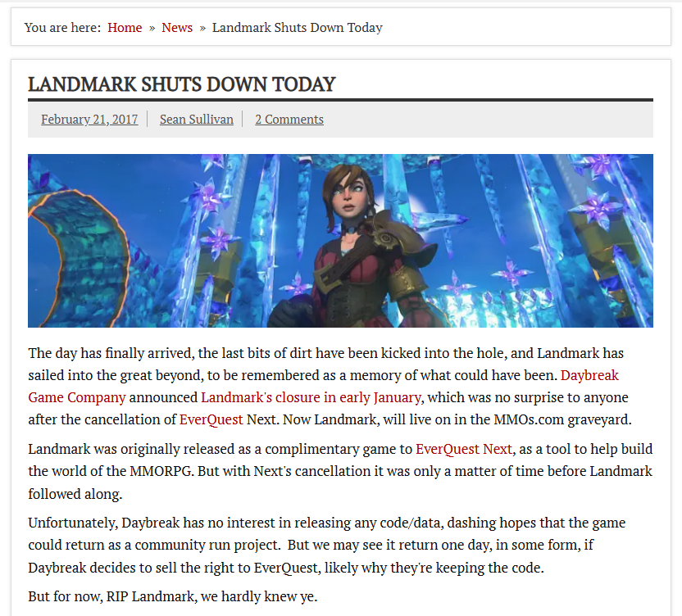
Task: Go to Home in breadcrumb
Action: pos(125,27)
